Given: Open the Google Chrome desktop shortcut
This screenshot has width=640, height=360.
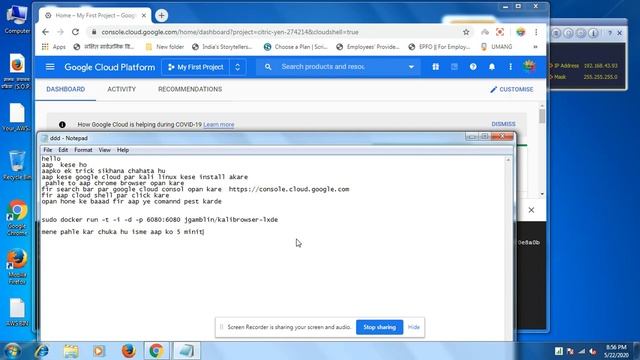Looking at the screenshot, I should coord(17,218).
